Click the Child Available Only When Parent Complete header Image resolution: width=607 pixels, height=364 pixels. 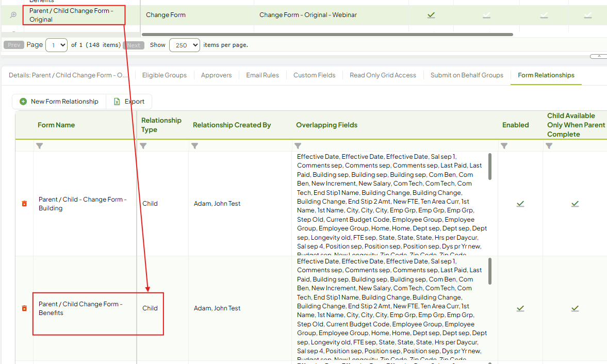(576, 125)
